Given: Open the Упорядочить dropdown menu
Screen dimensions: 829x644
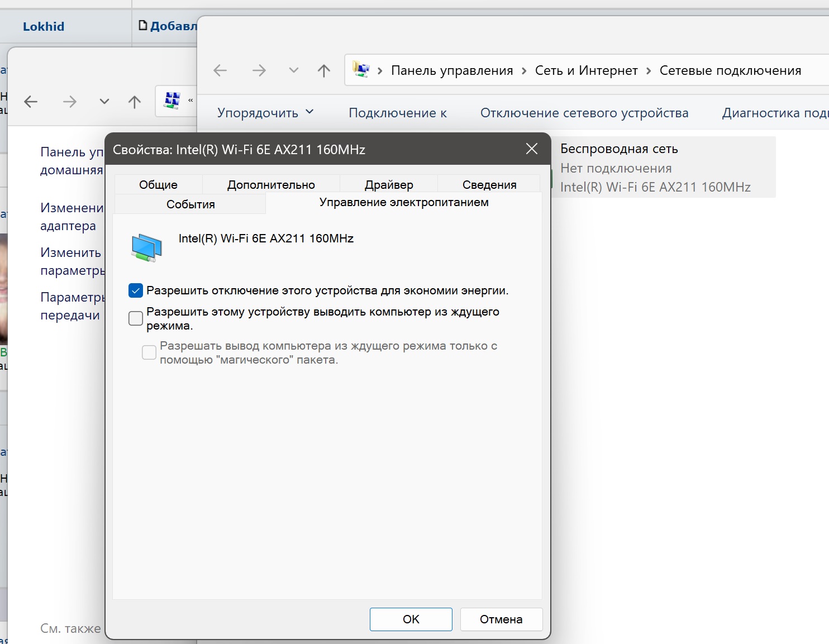Looking at the screenshot, I should pyautogui.click(x=265, y=113).
